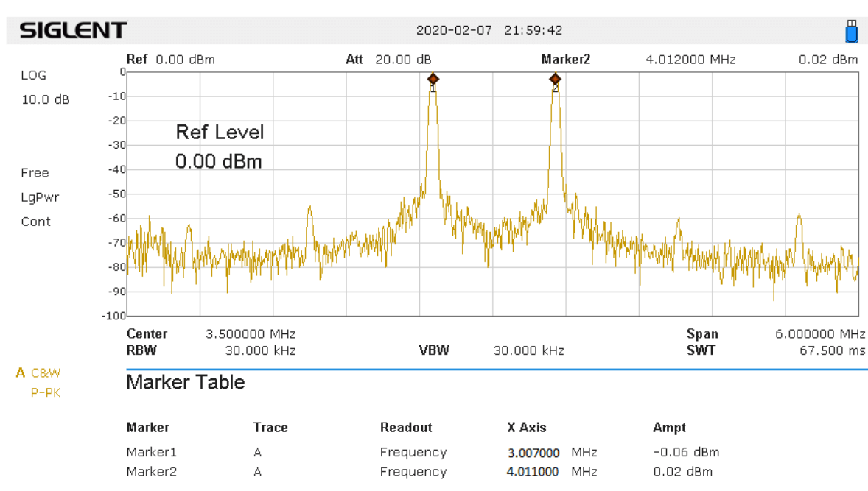Toggle the Cont sweep mode indicator
The image size is (868, 491).
click(x=35, y=222)
